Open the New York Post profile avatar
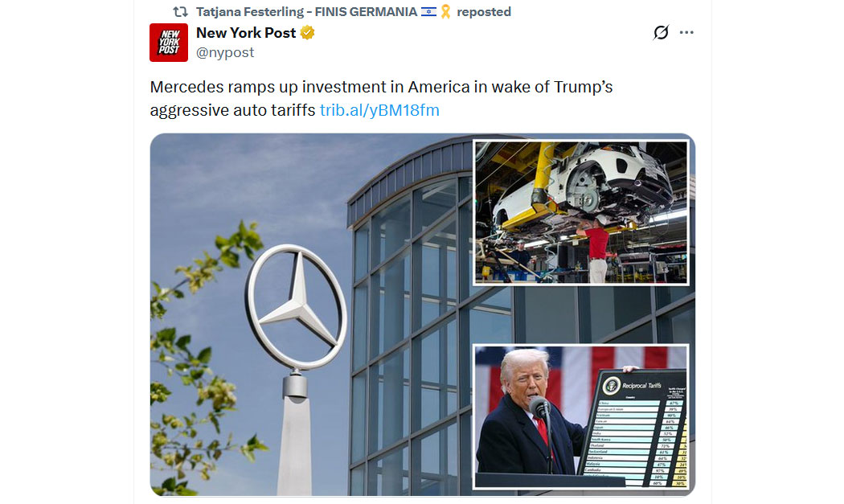 pos(169,43)
